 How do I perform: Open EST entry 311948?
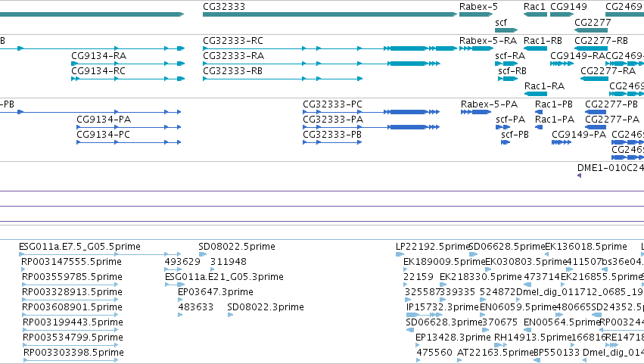(x=229, y=262)
